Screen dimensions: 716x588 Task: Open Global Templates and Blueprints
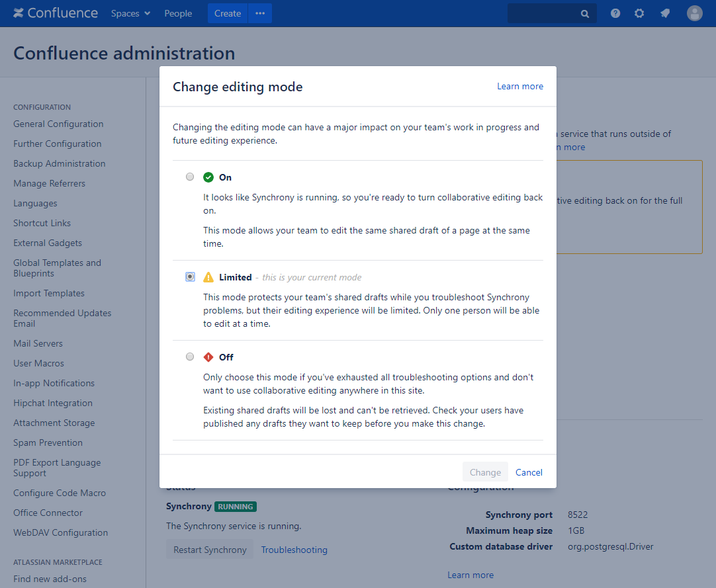pyautogui.click(x=57, y=268)
